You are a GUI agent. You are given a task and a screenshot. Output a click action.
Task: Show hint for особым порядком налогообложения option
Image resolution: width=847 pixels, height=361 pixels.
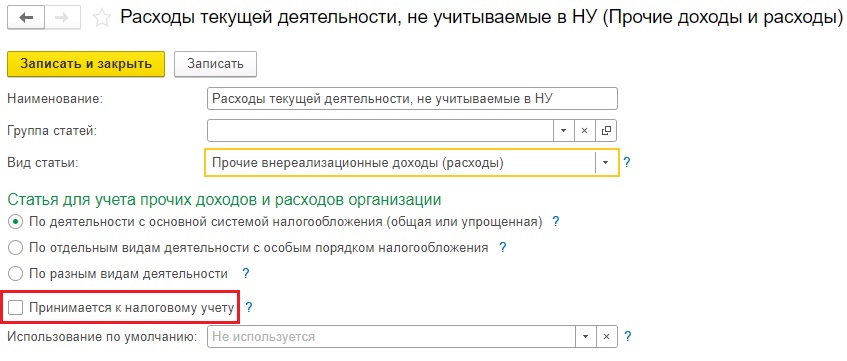point(502,248)
